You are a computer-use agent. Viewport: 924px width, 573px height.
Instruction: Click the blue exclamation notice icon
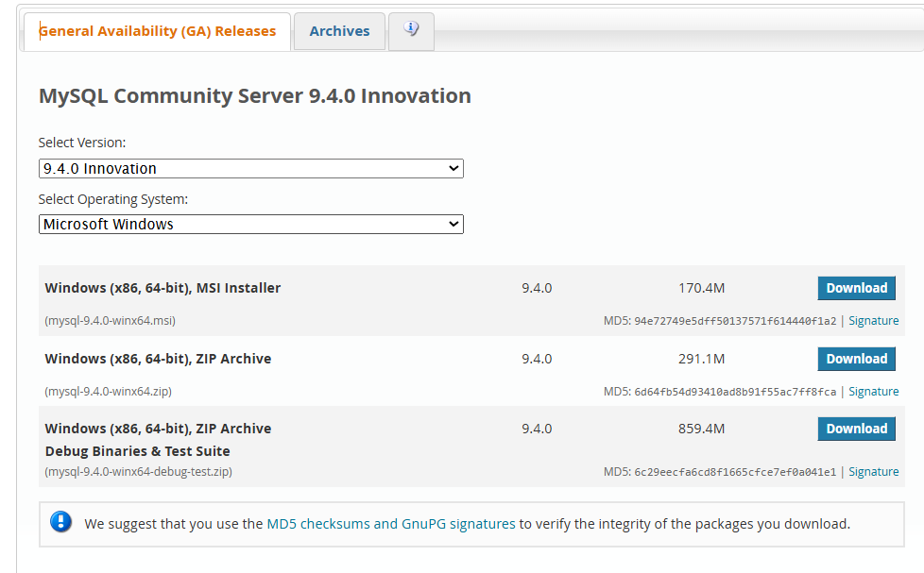click(60, 522)
